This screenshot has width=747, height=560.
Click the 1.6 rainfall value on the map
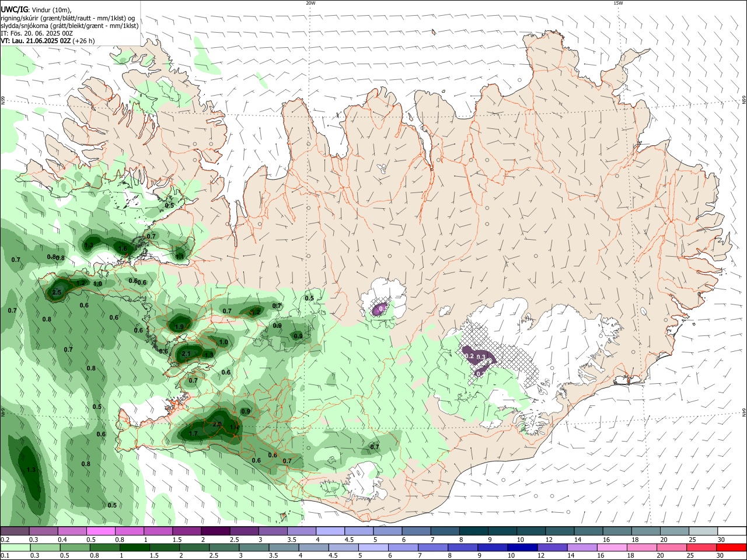[123, 249]
